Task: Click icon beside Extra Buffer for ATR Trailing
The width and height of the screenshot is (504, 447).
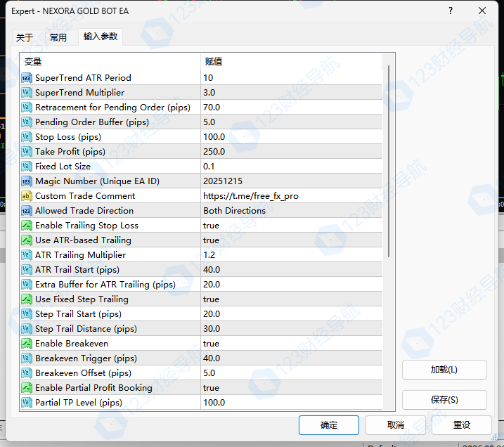Action: pyautogui.click(x=26, y=285)
